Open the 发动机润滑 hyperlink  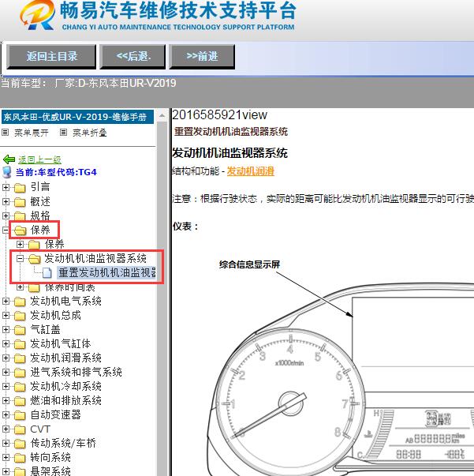click(x=250, y=171)
